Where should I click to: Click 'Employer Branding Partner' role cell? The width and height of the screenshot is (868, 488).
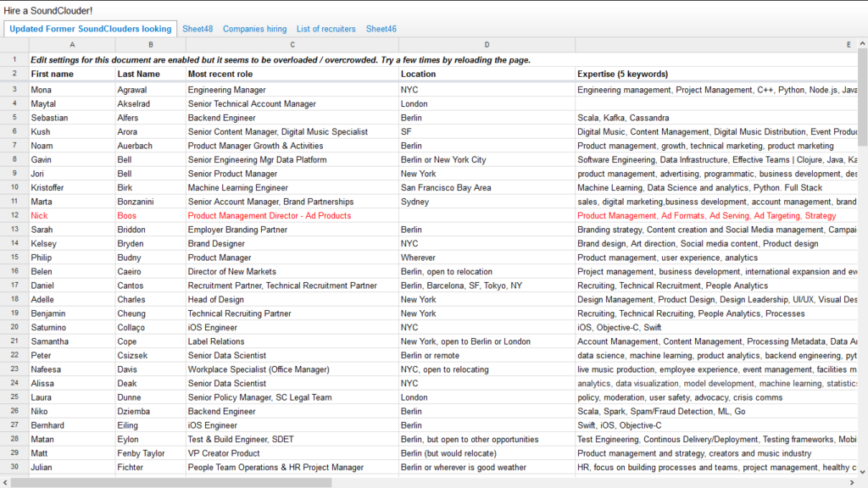292,230
